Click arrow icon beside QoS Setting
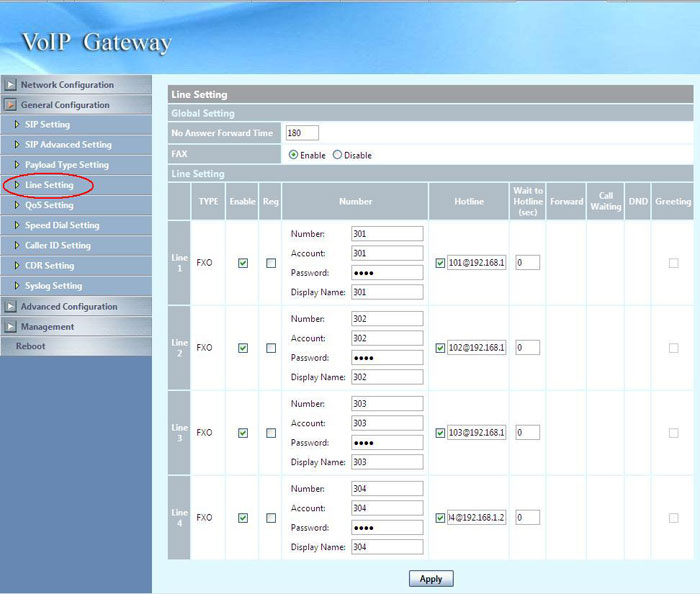 tap(16, 205)
